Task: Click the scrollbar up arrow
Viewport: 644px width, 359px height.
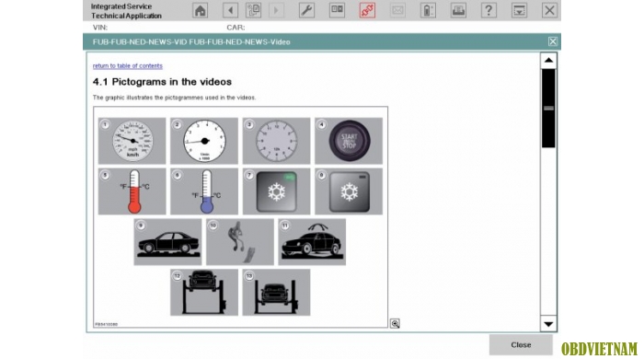Action: pyautogui.click(x=548, y=61)
